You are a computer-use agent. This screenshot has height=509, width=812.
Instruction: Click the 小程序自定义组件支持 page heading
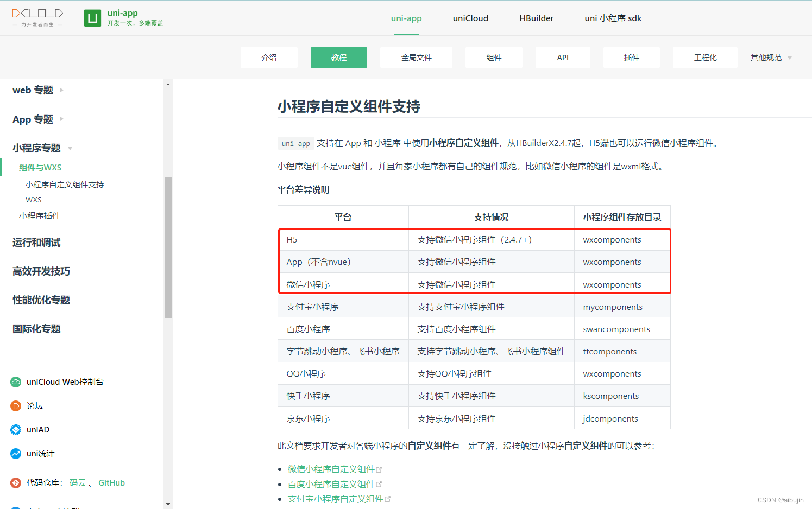(349, 106)
